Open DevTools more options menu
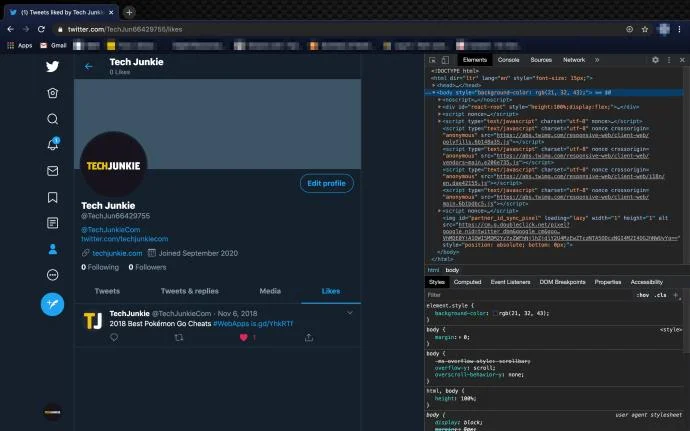The image size is (690, 431). [x=669, y=60]
